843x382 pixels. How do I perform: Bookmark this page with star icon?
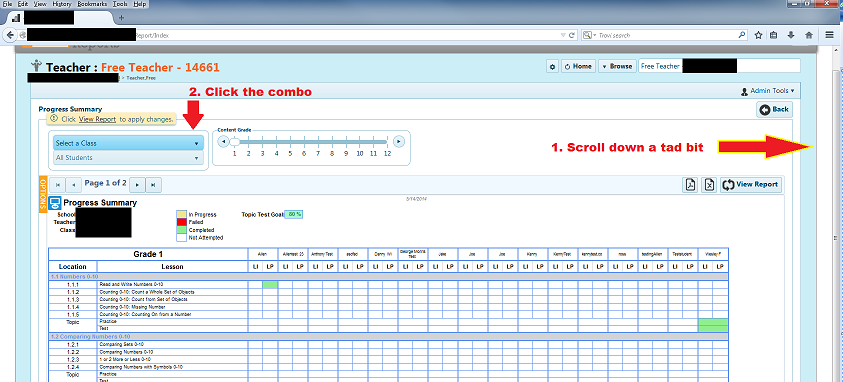pos(758,35)
